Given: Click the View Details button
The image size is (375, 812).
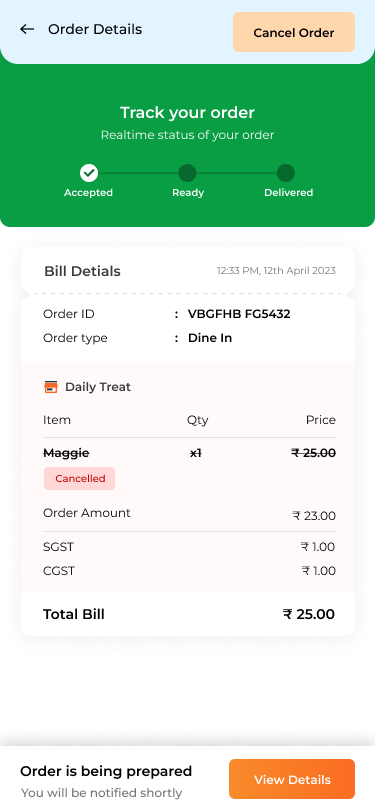Looking at the screenshot, I should click(292, 779).
